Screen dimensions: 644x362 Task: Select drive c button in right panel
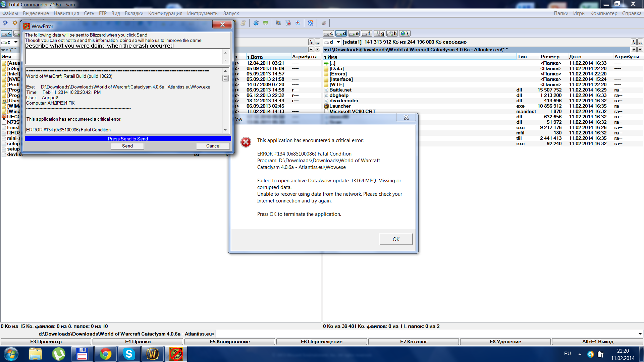tap(328, 34)
